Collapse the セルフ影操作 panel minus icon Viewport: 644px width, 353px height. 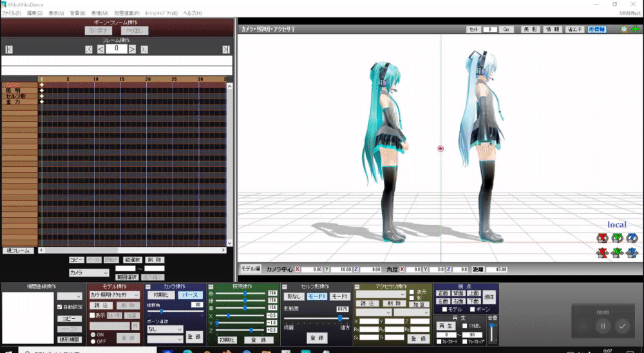[x=284, y=287]
